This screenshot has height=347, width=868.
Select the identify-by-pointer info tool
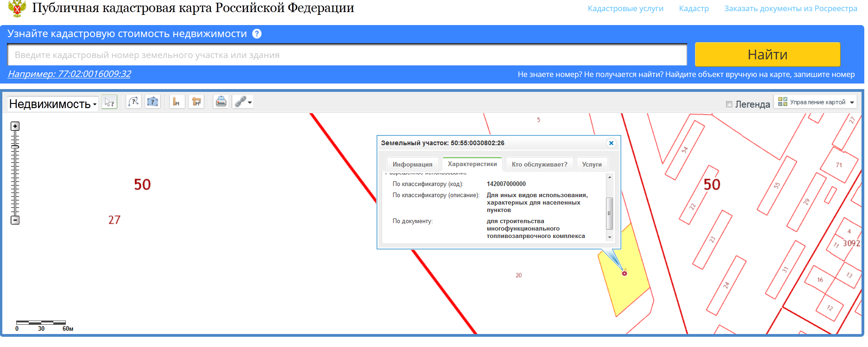pos(109,102)
